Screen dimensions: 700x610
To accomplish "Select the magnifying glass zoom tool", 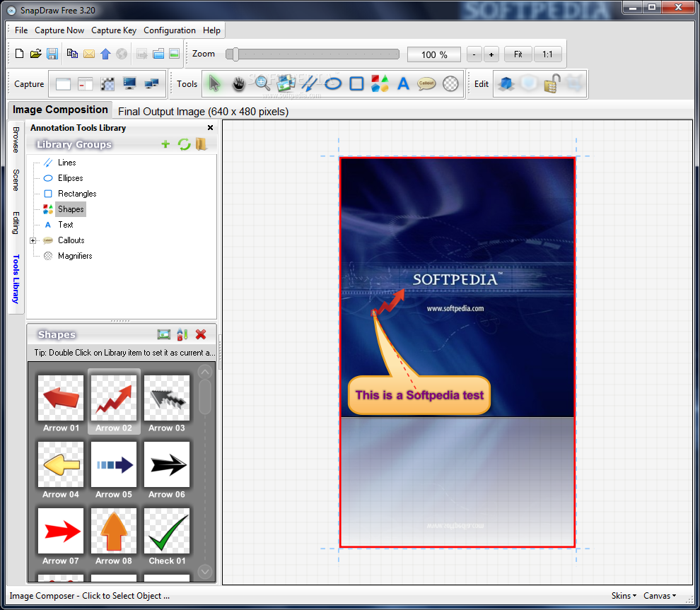I will click(262, 83).
